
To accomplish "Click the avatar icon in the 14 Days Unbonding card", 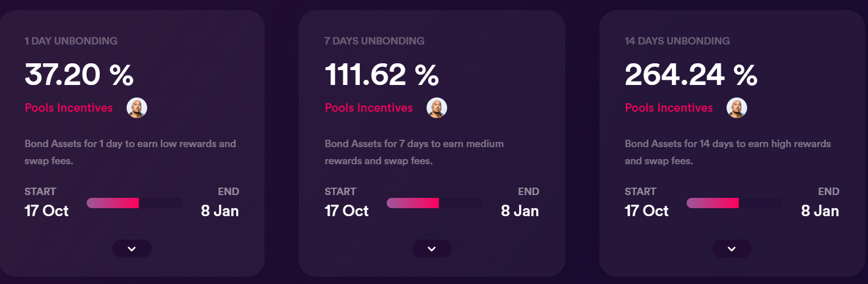I will [x=737, y=108].
